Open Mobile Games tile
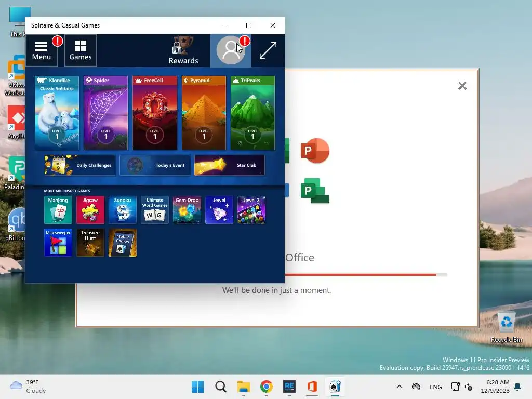The image size is (532, 399). coord(123,243)
